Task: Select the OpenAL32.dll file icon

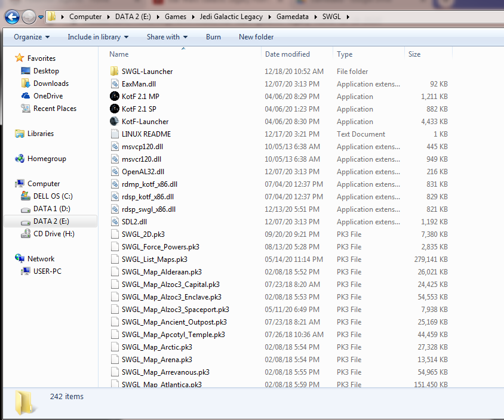Action: [x=115, y=171]
